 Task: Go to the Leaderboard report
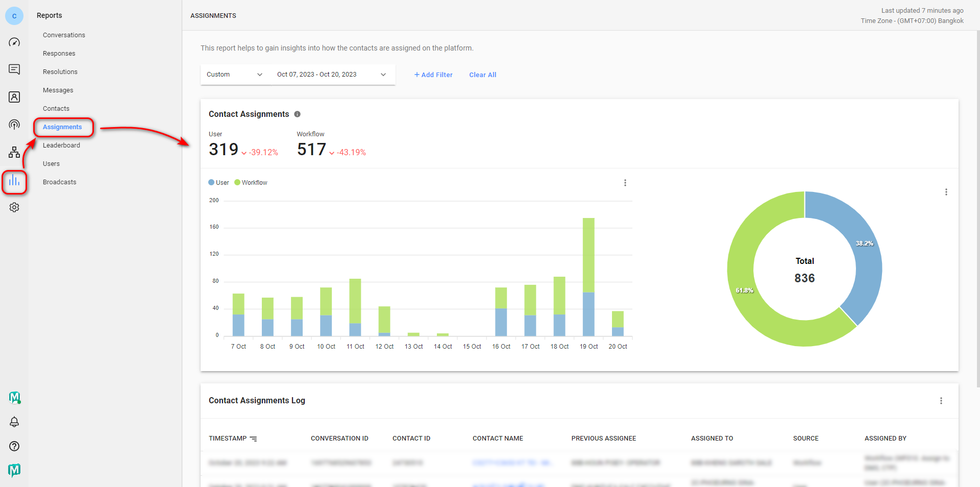pos(61,145)
